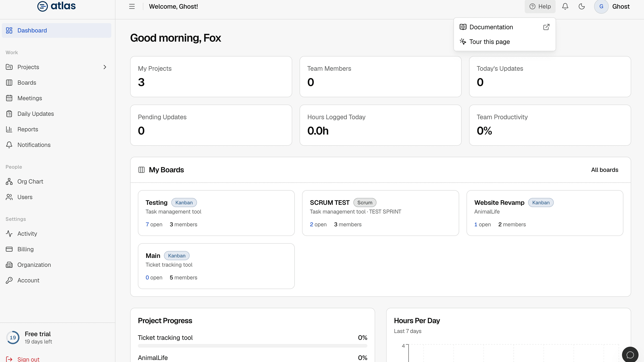This screenshot has height=362, width=644.
Task: Open the Ghost user avatar
Action: click(x=601, y=6)
